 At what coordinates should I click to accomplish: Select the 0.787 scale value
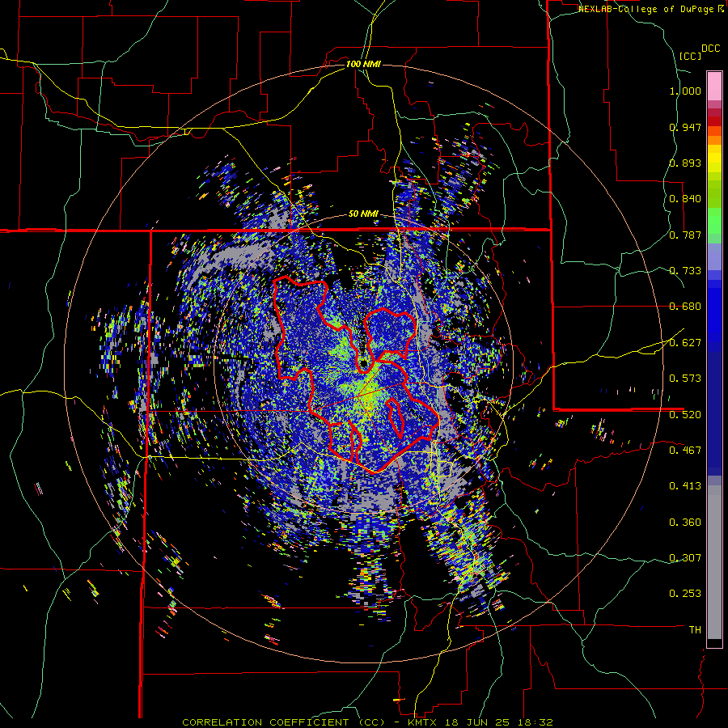click(685, 235)
